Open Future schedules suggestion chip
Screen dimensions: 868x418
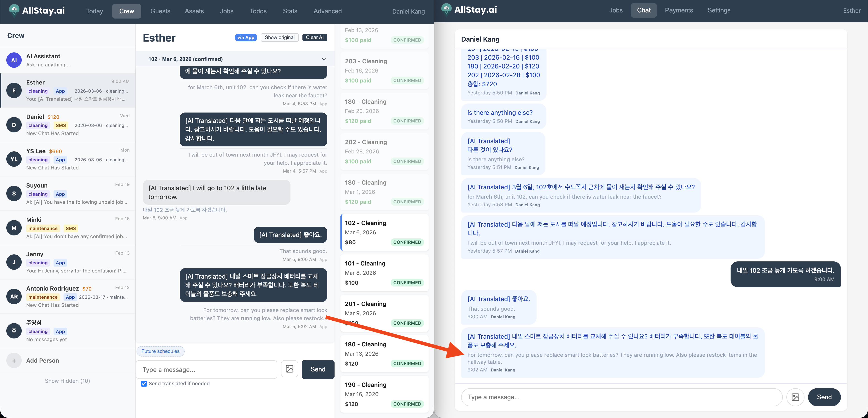pyautogui.click(x=160, y=351)
